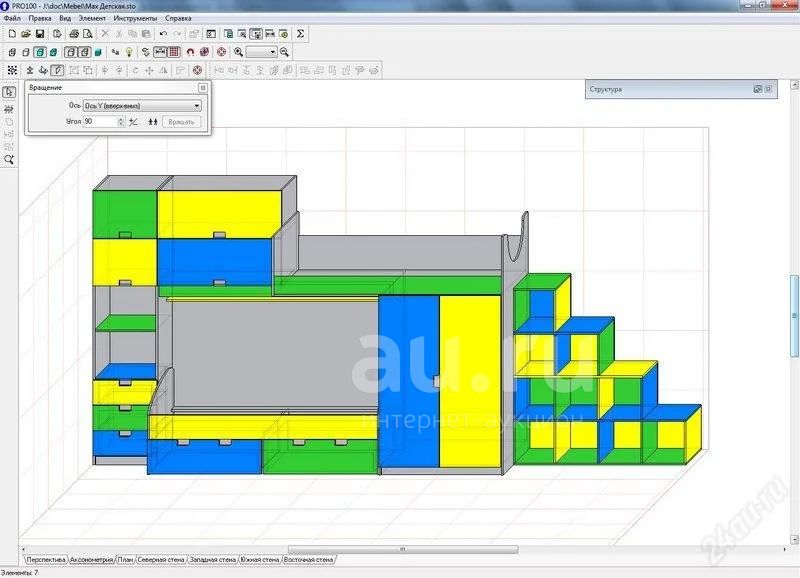The width and height of the screenshot is (800, 578).
Task: Open the Элемент menu
Action: pos(92,18)
